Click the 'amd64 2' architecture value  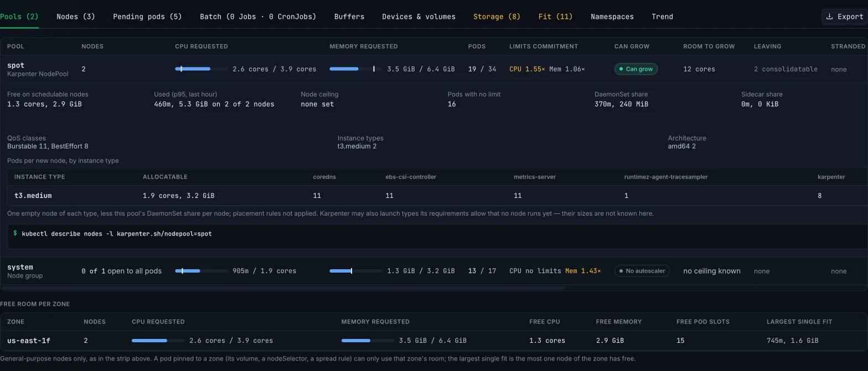(682, 147)
